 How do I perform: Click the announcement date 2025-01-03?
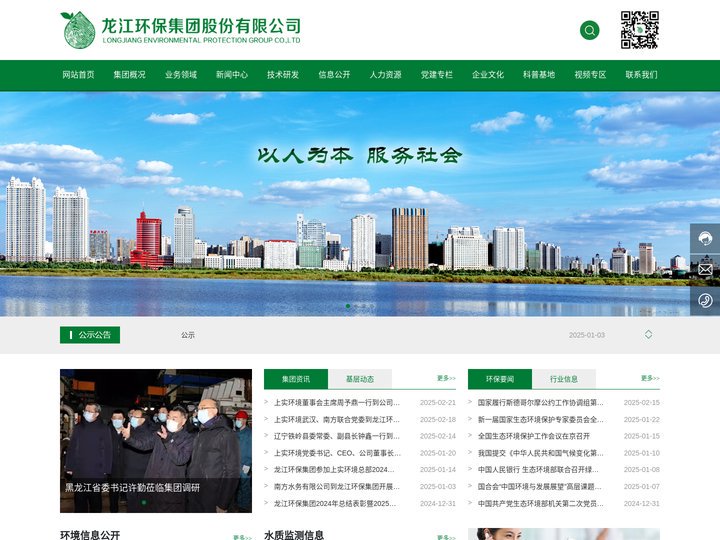(587, 335)
